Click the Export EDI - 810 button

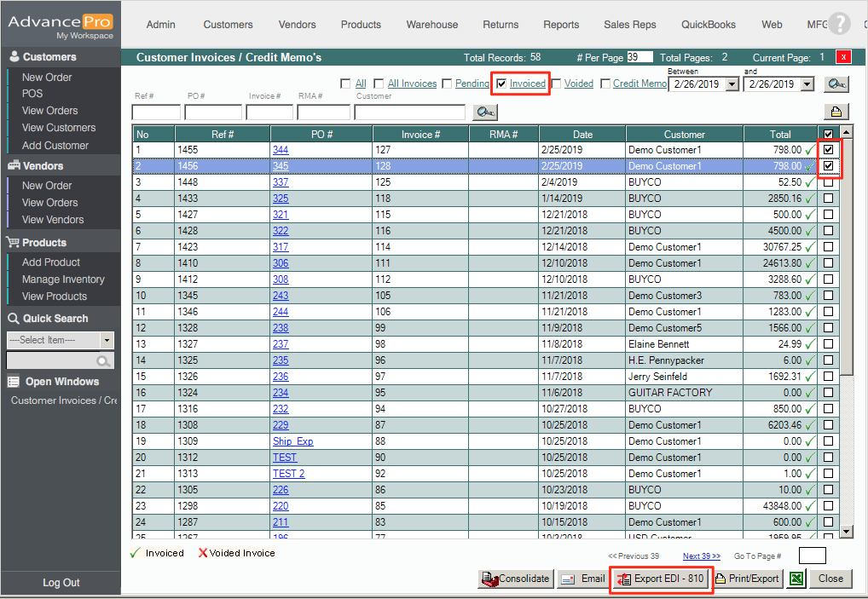(x=662, y=579)
